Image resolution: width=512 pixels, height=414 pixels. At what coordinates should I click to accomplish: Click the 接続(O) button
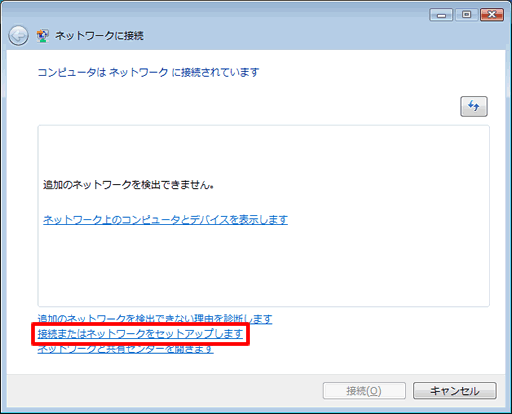pos(364,390)
